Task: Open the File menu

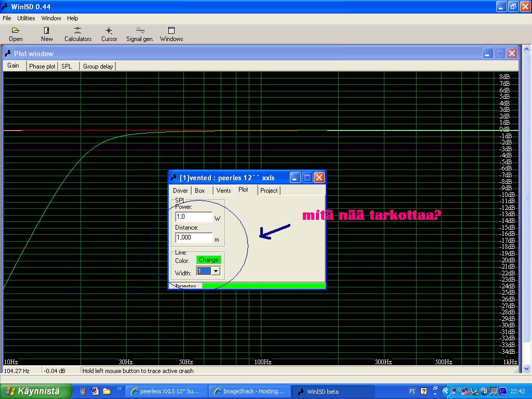Action: point(7,18)
